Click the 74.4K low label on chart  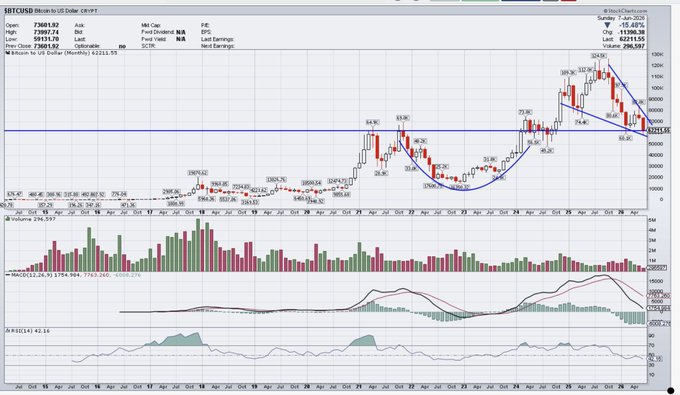pyautogui.click(x=582, y=122)
